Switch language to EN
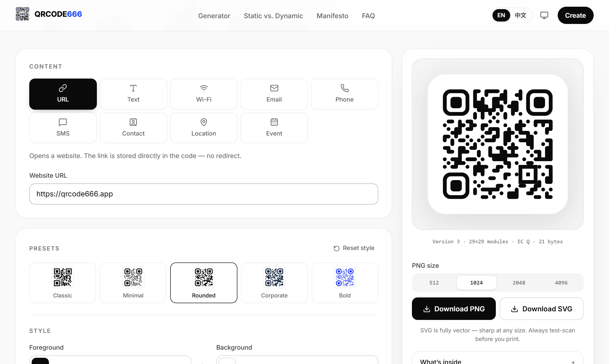 (x=501, y=15)
